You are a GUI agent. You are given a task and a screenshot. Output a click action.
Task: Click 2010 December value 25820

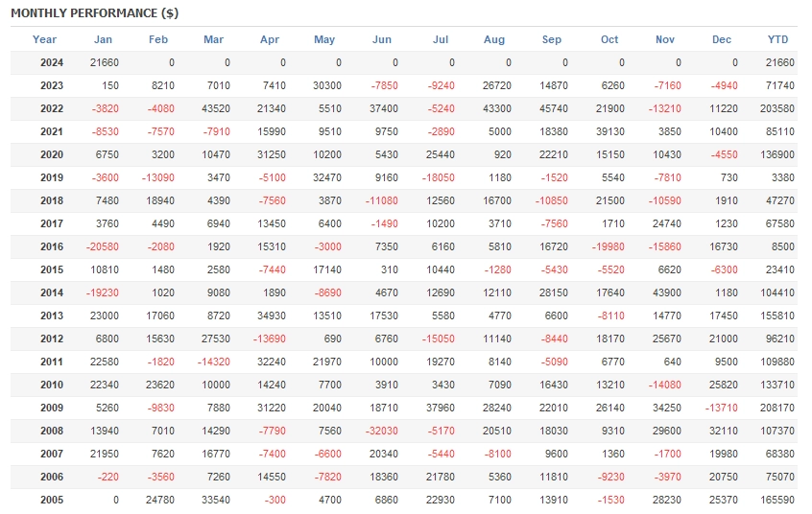[724, 385]
